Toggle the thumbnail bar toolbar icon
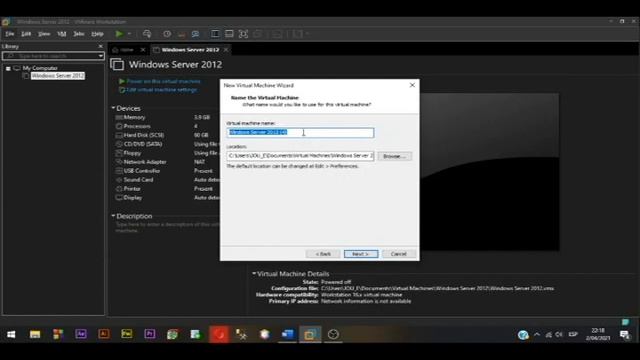This screenshot has height=360, width=640. (229, 34)
